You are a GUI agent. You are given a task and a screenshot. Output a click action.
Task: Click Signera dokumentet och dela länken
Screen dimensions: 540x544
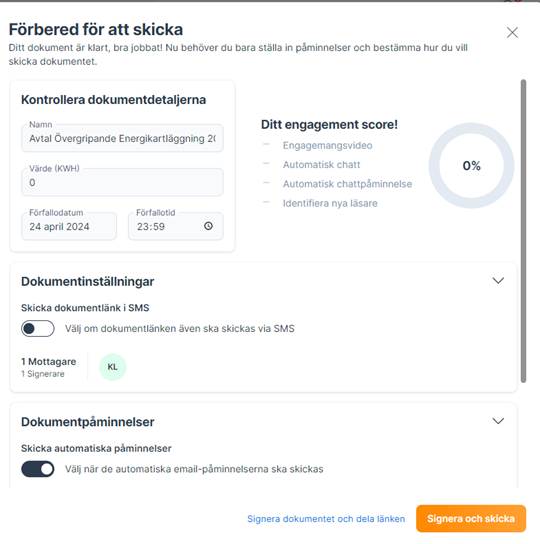pyautogui.click(x=326, y=519)
